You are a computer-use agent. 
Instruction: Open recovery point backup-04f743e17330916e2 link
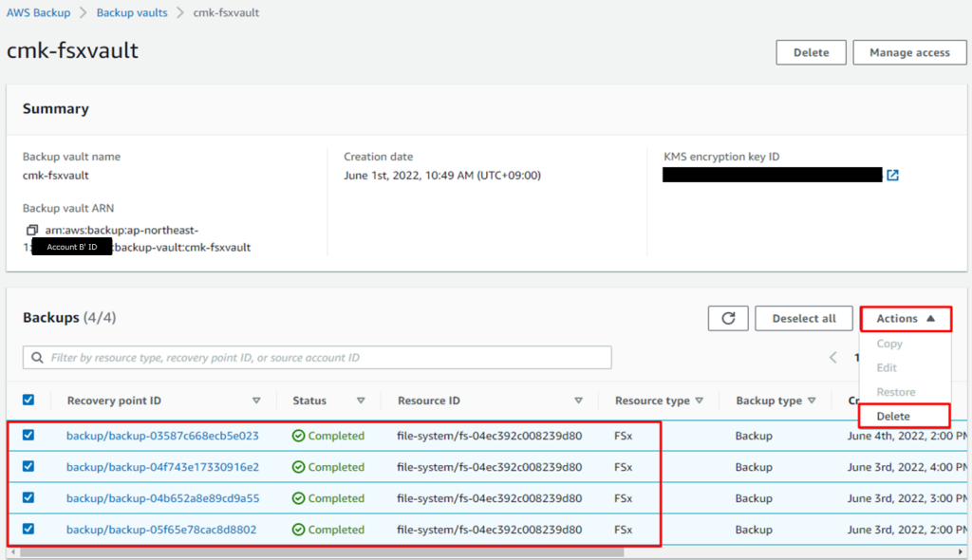162,467
